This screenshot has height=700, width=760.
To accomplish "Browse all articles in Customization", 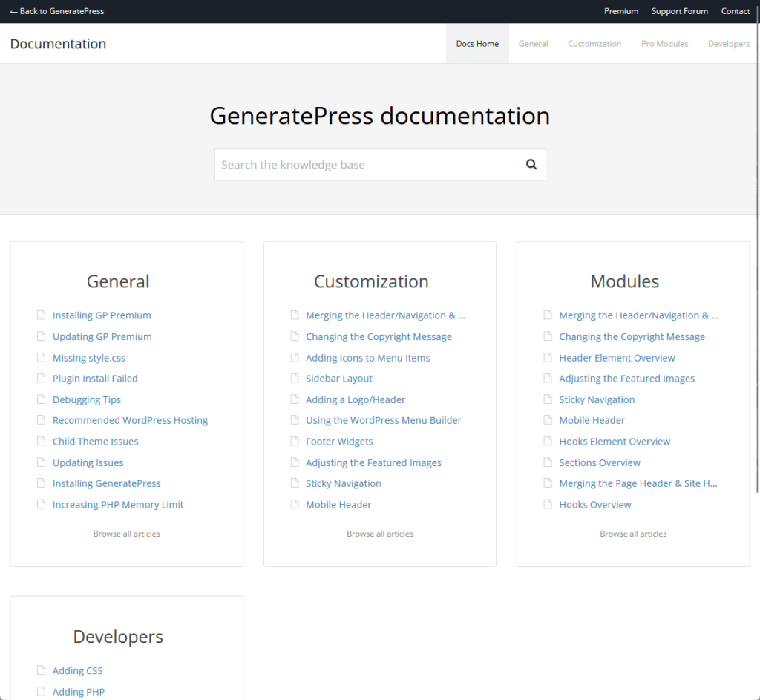I will pos(380,534).
